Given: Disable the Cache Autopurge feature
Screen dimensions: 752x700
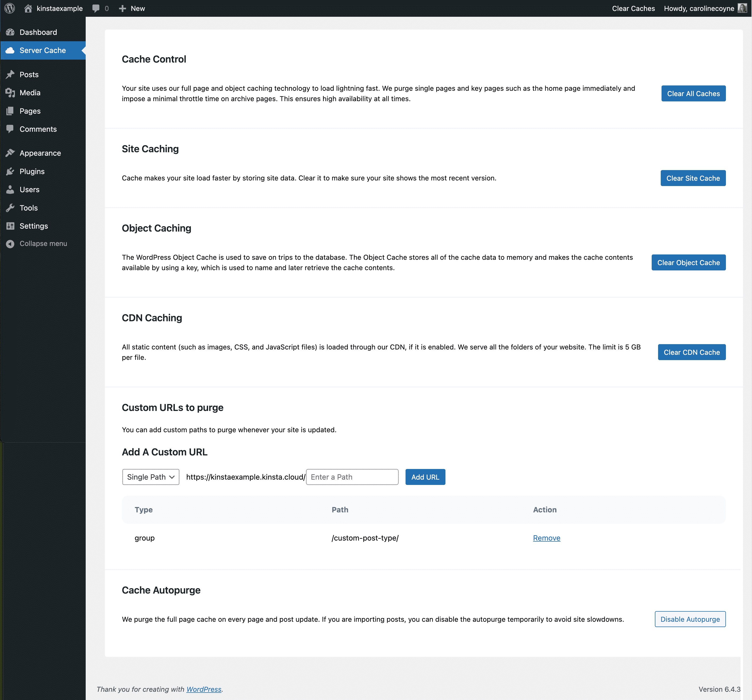Looking at the screenshot, I should pos(691,618).
